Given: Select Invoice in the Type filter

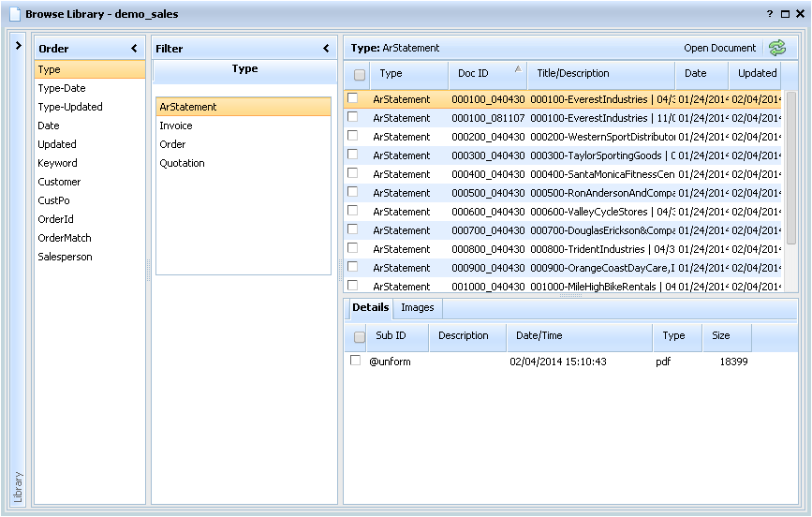Looking at the screenshot, I should (x=176, y=126).
